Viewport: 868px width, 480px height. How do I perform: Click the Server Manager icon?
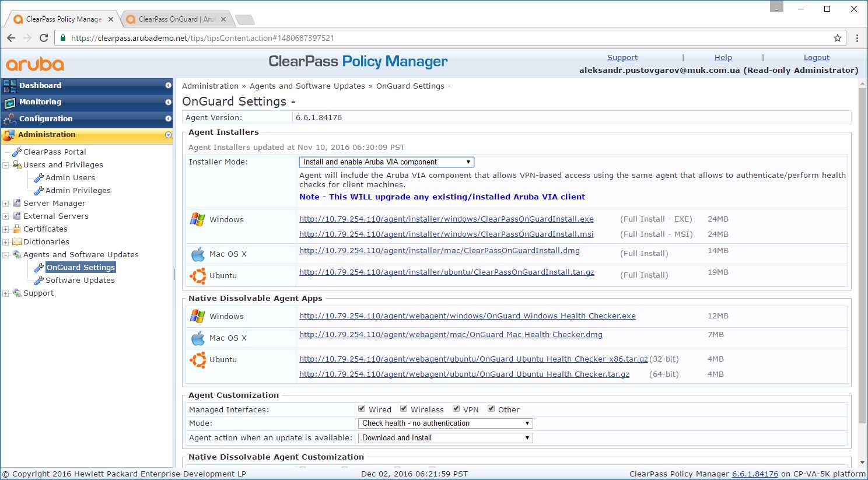[x=17, y=203]
